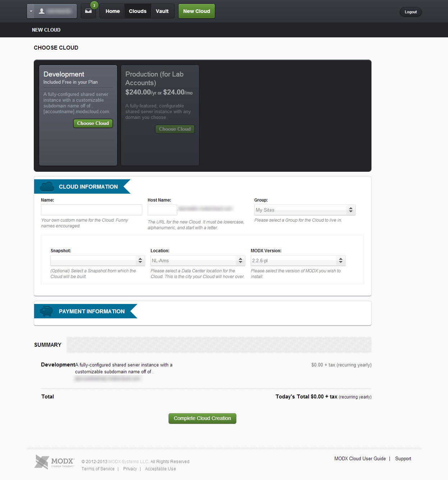Open the Terms of Service link
This screenshot has height=480, width=448.
pyautogui.click(x=98, y=469)
